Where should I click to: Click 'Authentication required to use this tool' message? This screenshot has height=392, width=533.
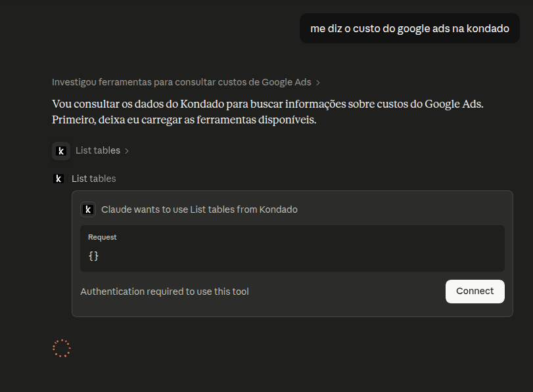click(164, 292)
